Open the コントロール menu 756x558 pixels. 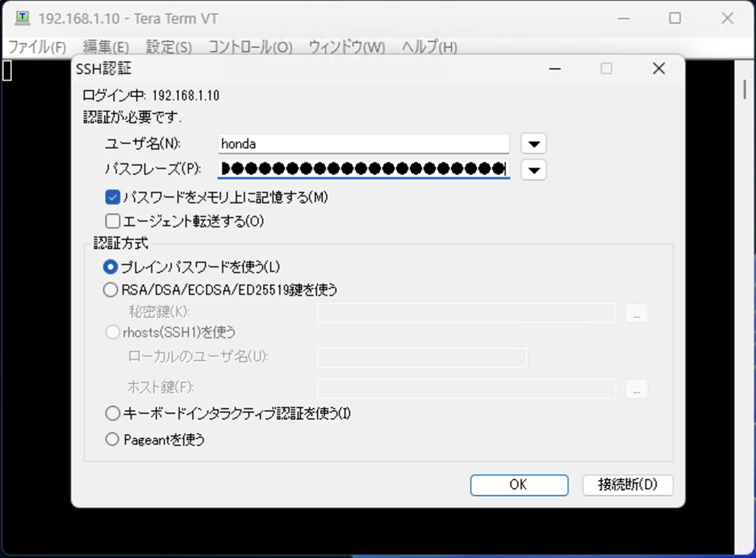click(x=250, y=48)
